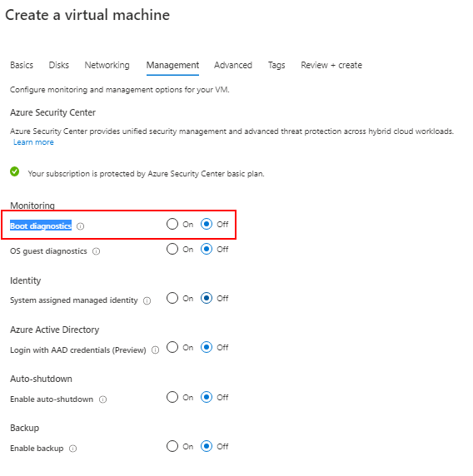The height and width of the screenshot is (476, 473).
Task: Click the highlighted Boot diagnostics label
Action: [41, 226]
